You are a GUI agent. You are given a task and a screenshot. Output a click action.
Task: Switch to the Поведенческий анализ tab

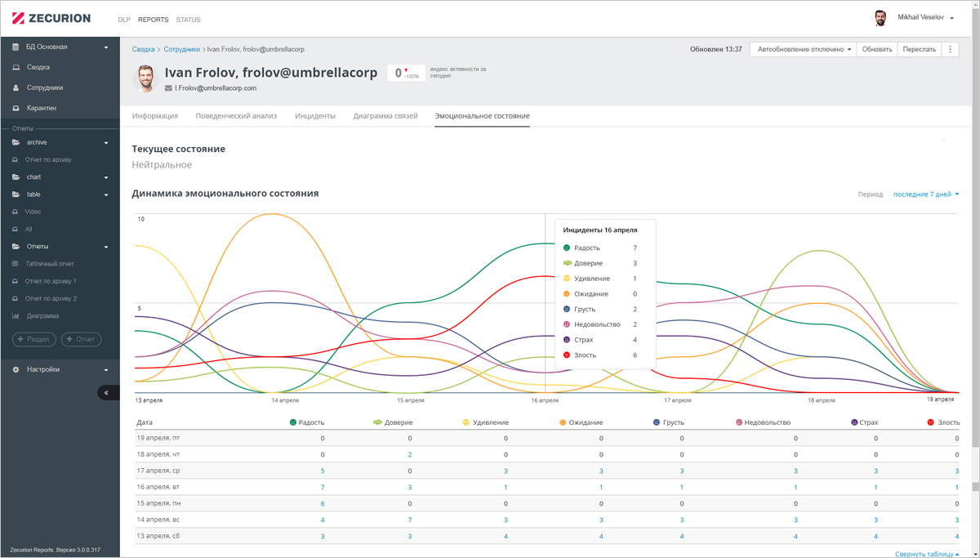tap(236, 116)
